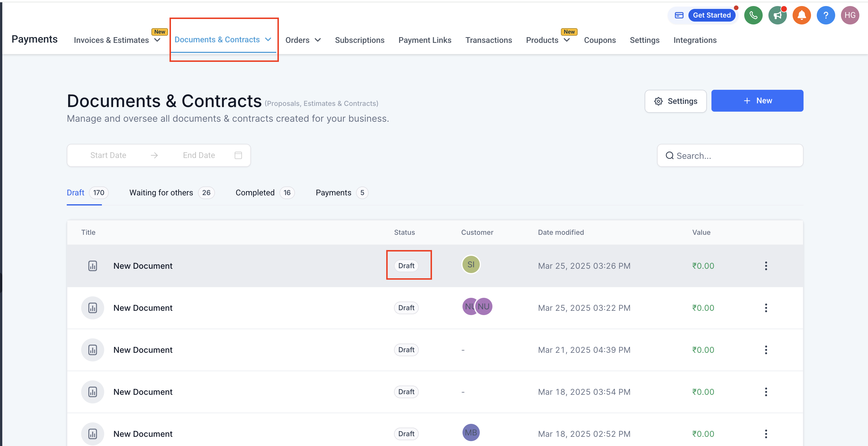This screenshot has width=868, height=446.
Task: Open the HG profile avatar
Action: pos(850,15)
